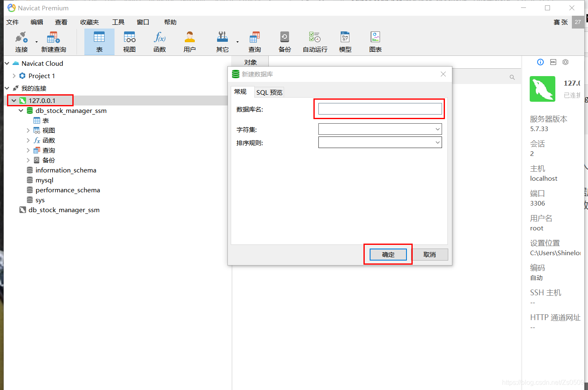Open the Connection (连接) toolbar button

pos(22,42)
